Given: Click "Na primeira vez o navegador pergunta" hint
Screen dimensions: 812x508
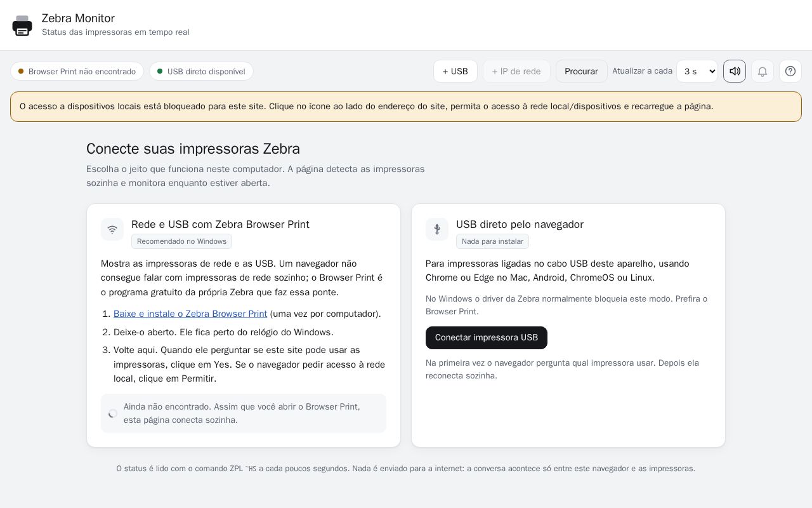Looking at the screenshot, I should [562, 370].
